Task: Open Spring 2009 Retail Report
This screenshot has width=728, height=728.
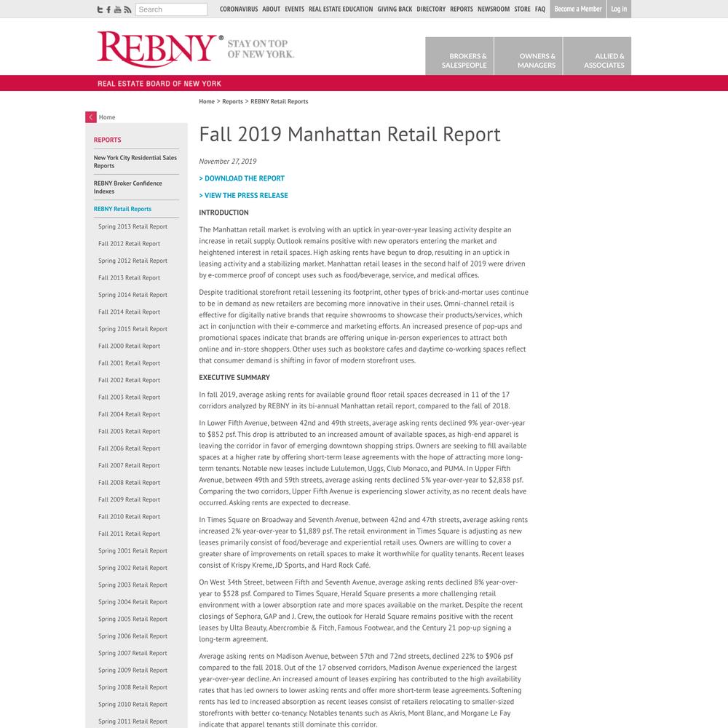Action: click(132, 670)
